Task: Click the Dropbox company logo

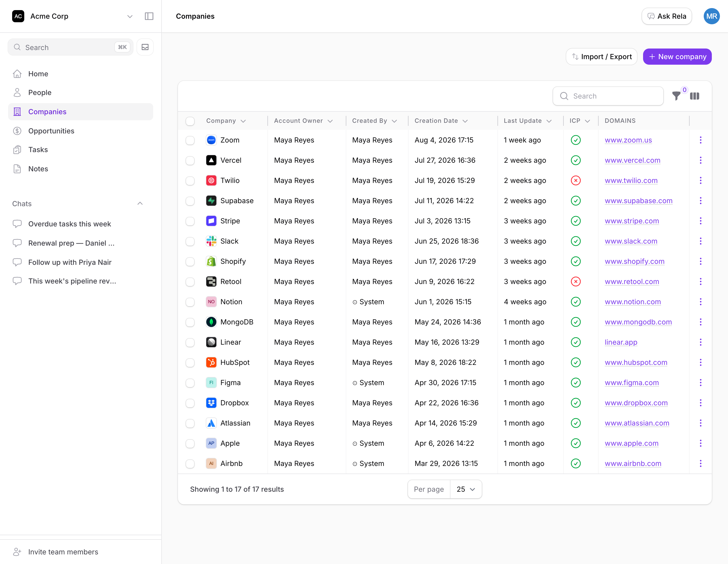Action: click(211, 403)
